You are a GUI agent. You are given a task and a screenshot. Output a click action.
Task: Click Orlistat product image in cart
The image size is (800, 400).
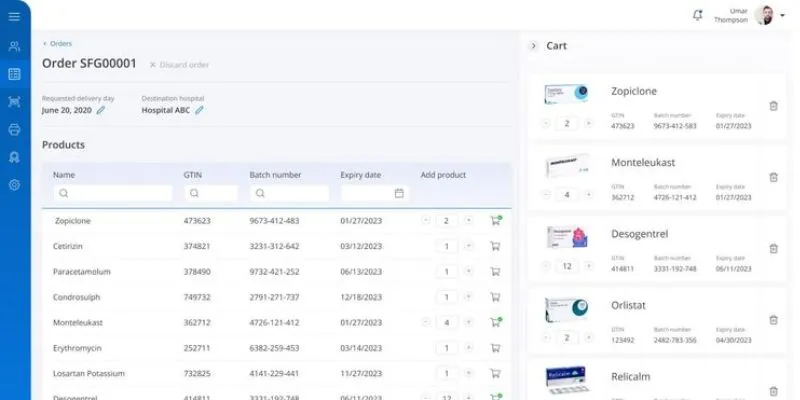[x=566, y=310]
